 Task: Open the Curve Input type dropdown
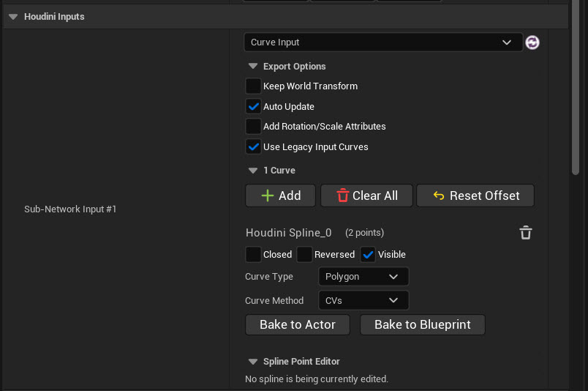[x=383, y=42]
